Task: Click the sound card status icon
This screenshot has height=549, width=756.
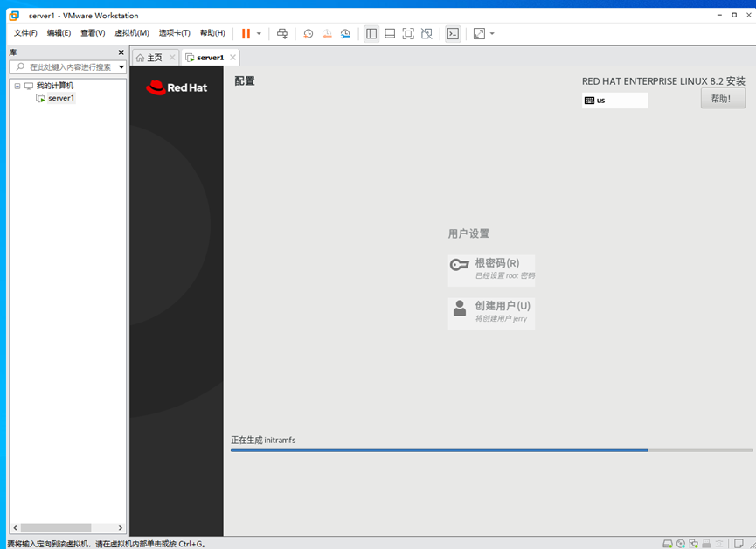Action: pyautogui.click(x=719, y=544)
